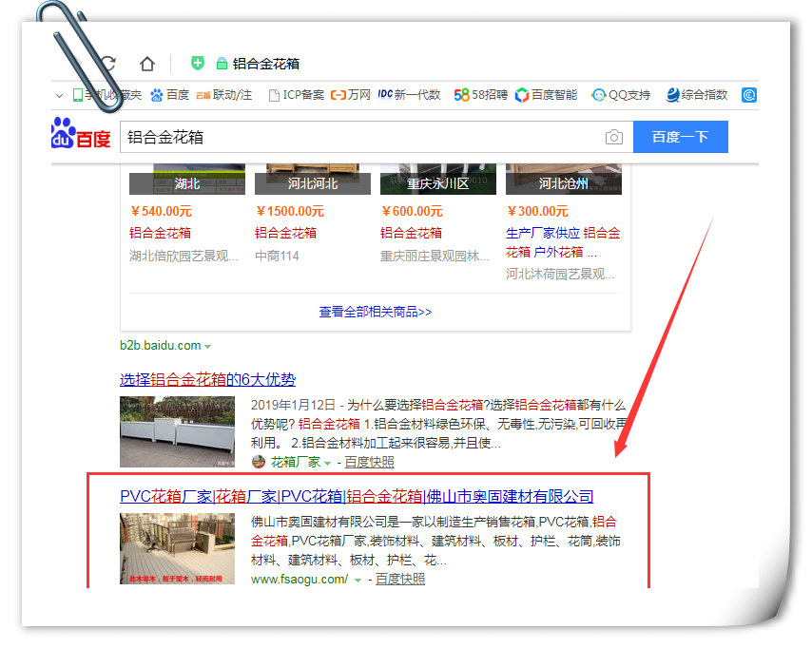The height and width of the screenshot is (648, 812).
Task: Click the green shield security icon
Action: pyautogui.click(x=198, y=63)
